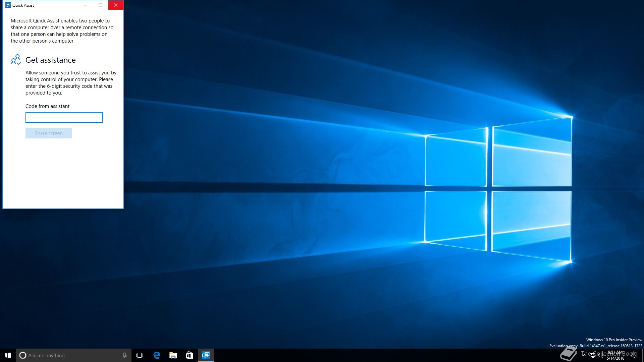Click the Quick Assist title bar icon
The height and width of the screenshot is (362, 644).
pyautogui.click(x=8, y=5)
